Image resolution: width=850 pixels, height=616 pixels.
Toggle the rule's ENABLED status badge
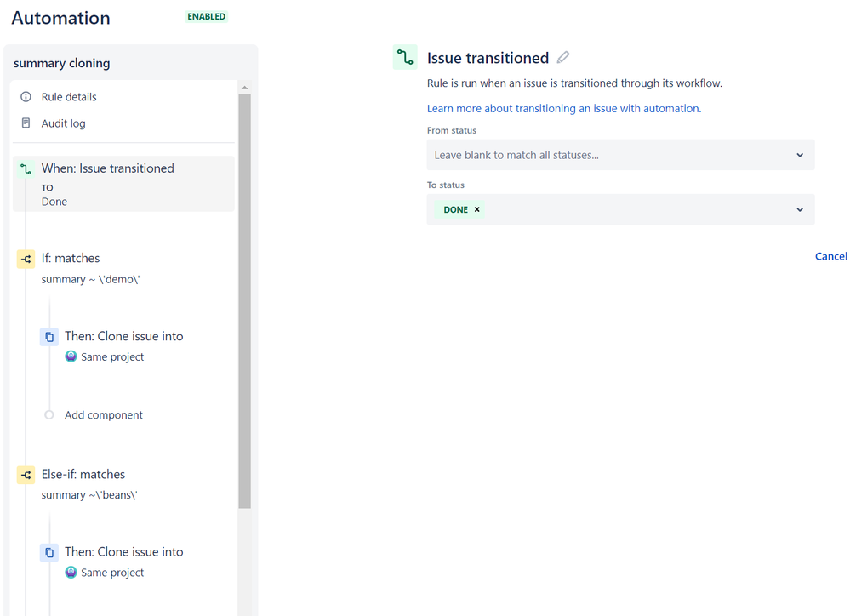click(x=205, y=16)
